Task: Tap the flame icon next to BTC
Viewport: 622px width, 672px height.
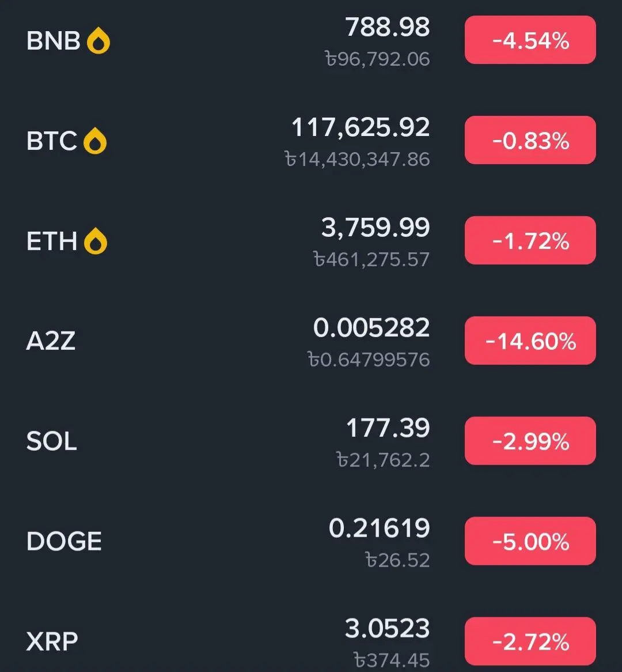Action: click(95, 141)
